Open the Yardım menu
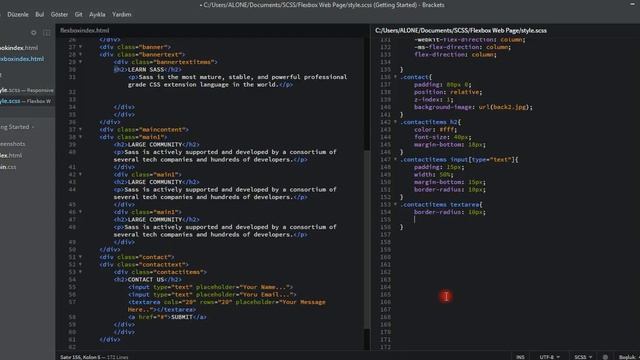 (122, 14)
